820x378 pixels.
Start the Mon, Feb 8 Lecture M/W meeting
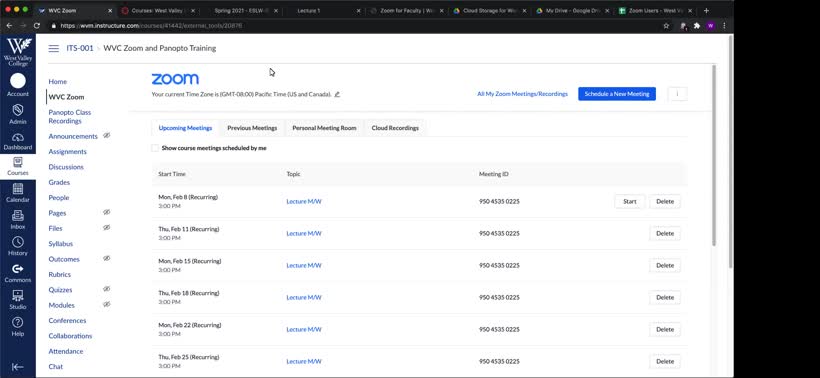tap(630, 202)
